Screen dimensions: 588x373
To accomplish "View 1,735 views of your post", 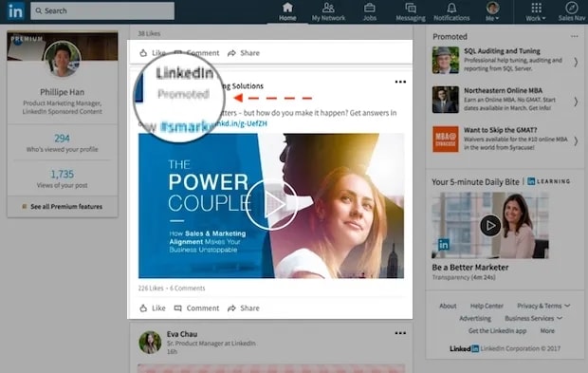I will coord(63,179).
